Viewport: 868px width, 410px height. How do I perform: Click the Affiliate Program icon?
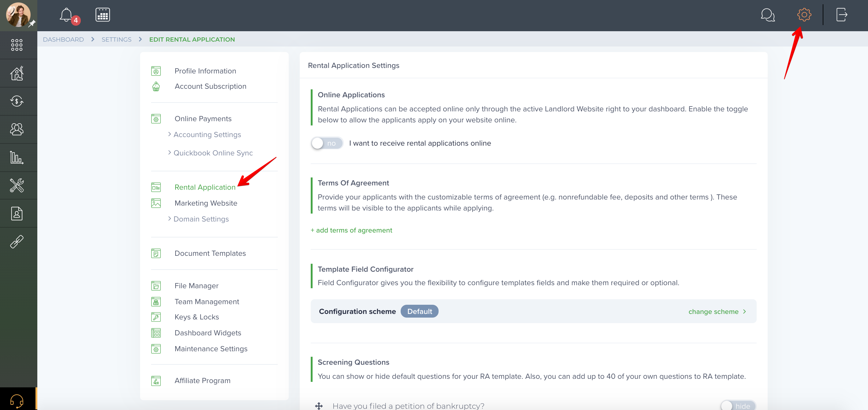156,381
